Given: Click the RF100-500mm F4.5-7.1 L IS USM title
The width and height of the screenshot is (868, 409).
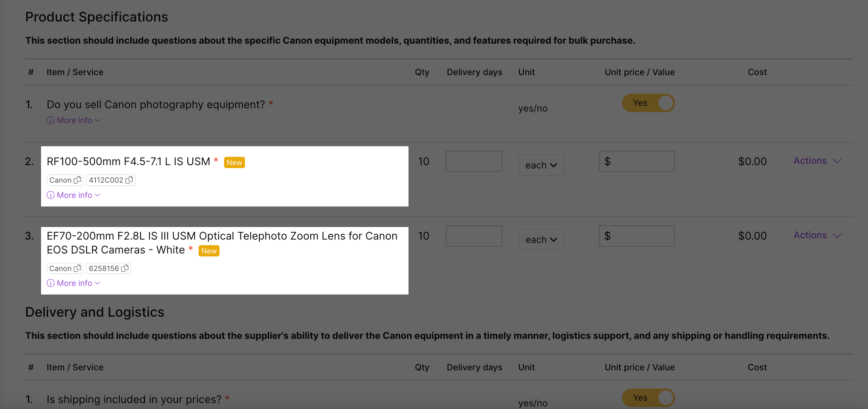Looking at the screenshot, I should tap(128, 161).
